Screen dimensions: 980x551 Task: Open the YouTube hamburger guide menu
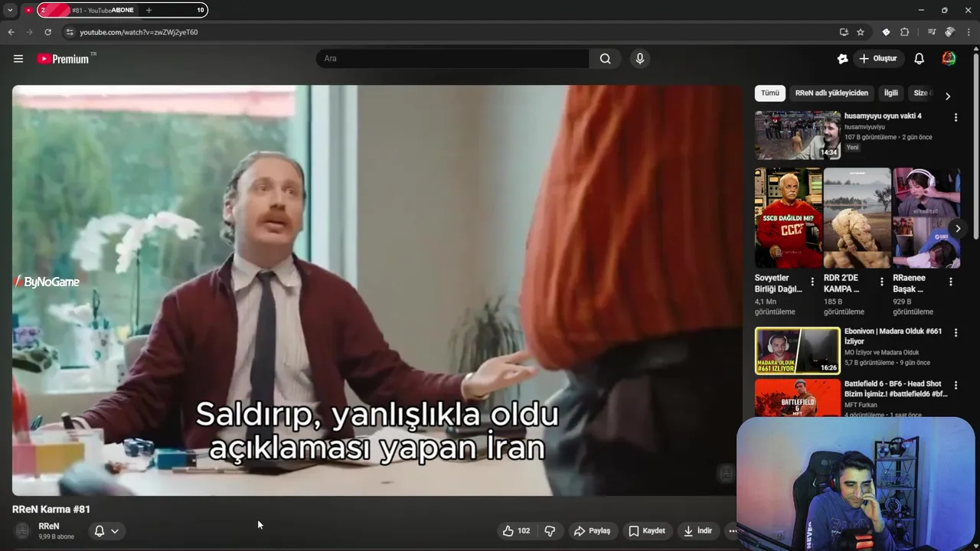(x=18, y=59)
